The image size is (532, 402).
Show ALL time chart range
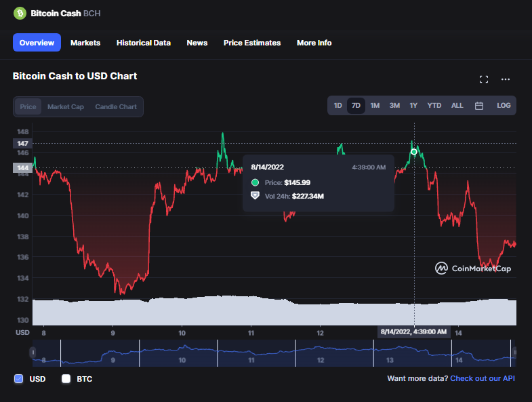tap(457, 106)
